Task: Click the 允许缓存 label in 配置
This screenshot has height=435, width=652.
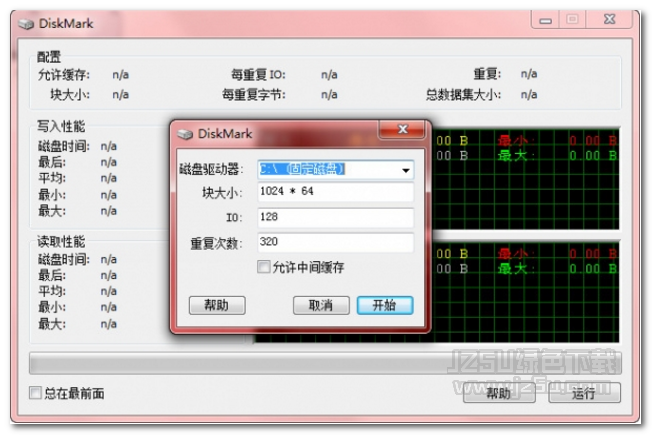Action: 64,75
